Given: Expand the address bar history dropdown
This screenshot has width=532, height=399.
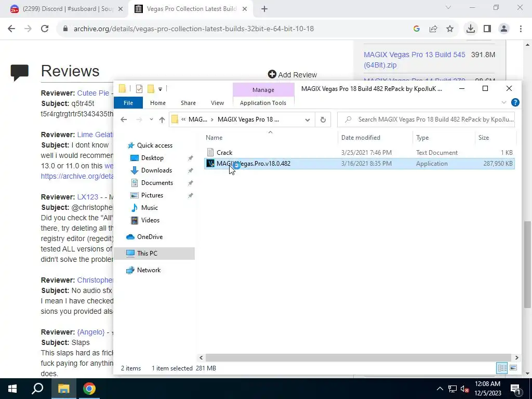Looking at the screenshot, I should click(x=308, y=119).
